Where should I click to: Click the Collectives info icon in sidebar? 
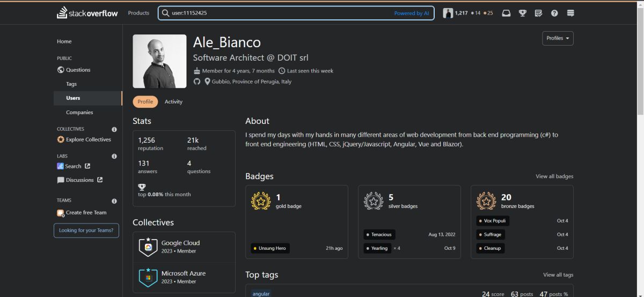coord(114,129)
